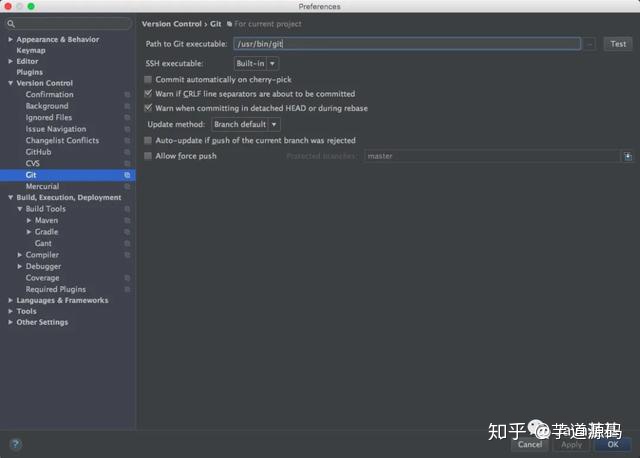Click the project-level icon next to Changelist Conflicts
Viewport: 640px width, 458px height.
127,140
